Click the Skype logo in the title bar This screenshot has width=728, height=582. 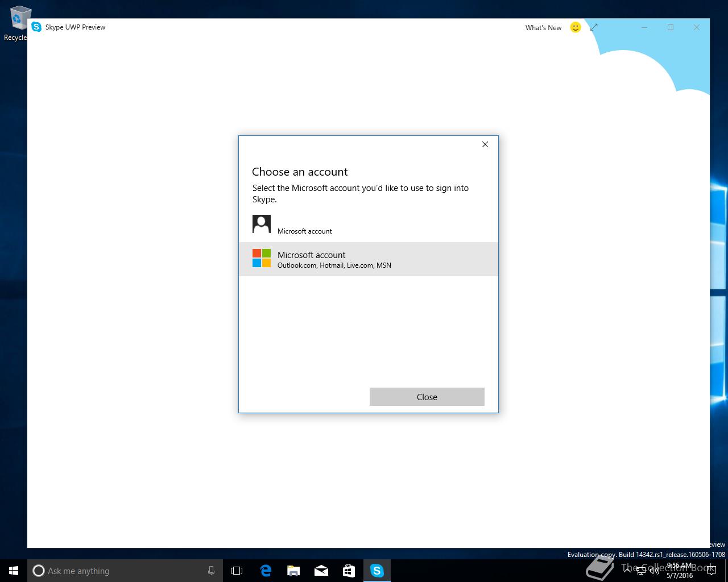[36, 27]
